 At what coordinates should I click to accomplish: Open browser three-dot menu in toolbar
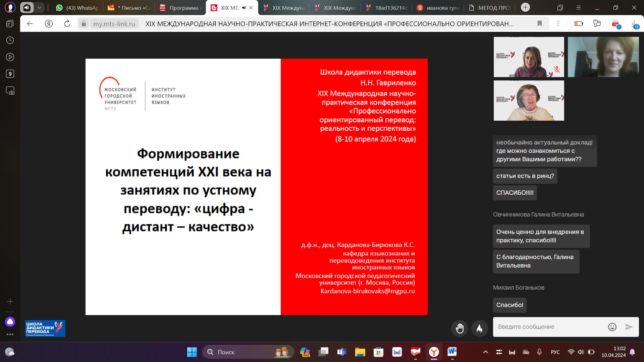coord(558,23)
